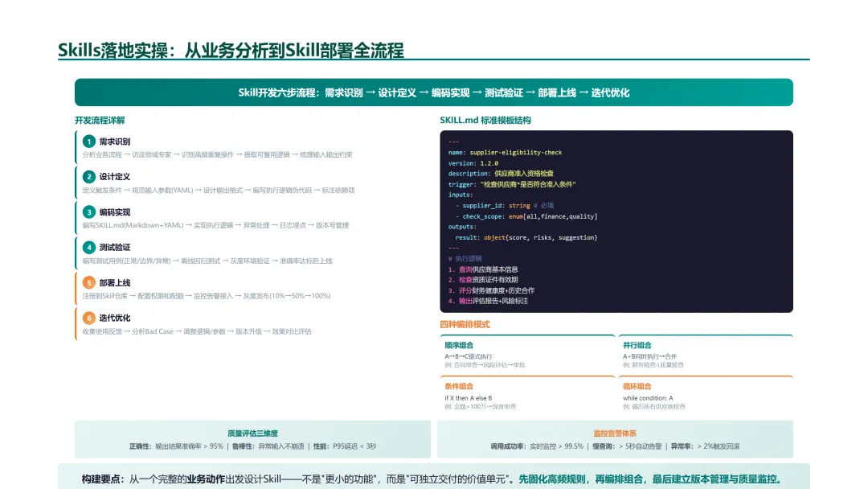Click the step title '测试验证'
Viewport: 868px width, 489px height.
tap(115, 248)
